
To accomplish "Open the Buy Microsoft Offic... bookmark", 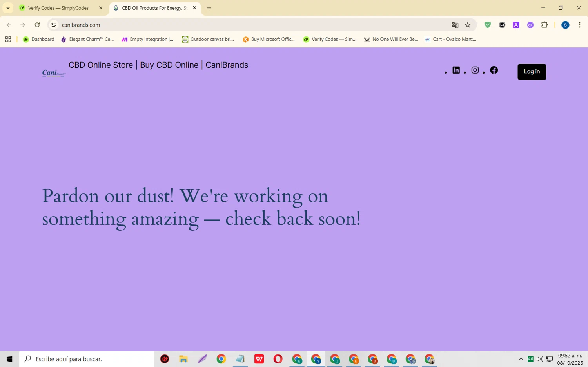I will (269, 39).
